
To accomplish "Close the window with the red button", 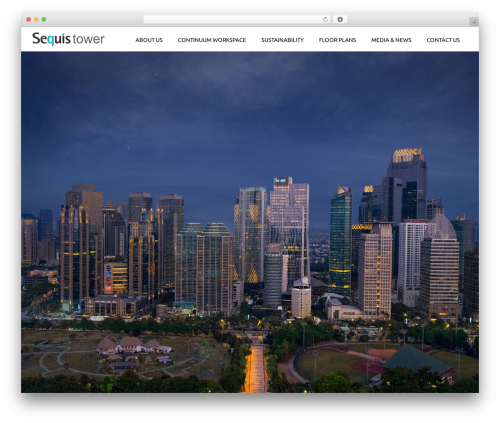I will [x=29, y=19].
